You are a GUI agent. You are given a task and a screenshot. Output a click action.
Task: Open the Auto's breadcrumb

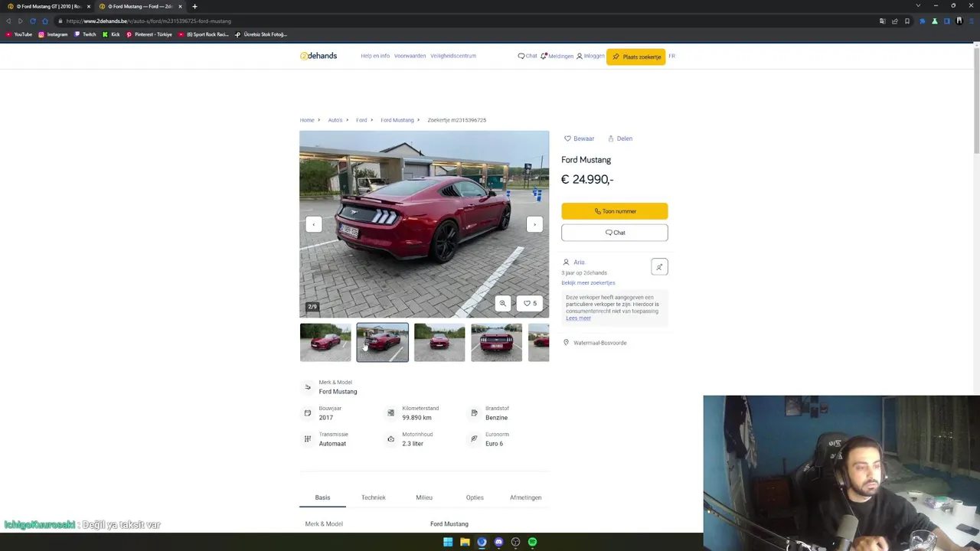point(335,120)
